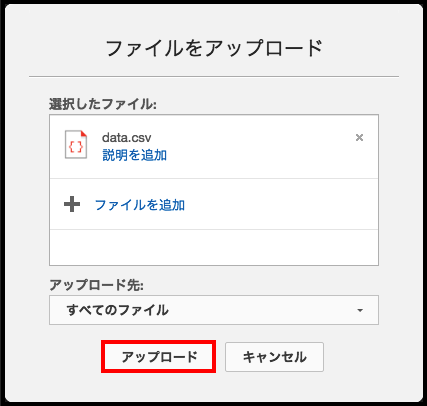Click the アップロード button
This screenshot has width=427, height=406.
point(158,357)
